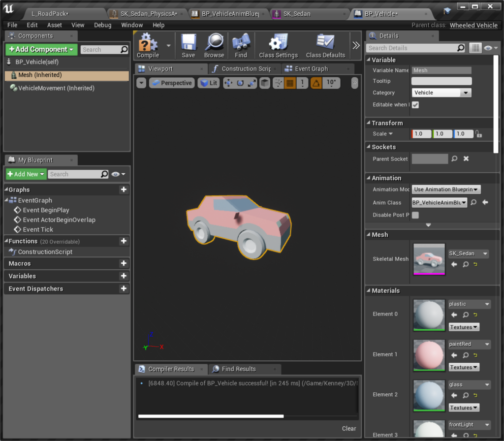Click the Compile toolbar icon
The width and height of the screenshot is (504, 441).
[x=148, y=44]
